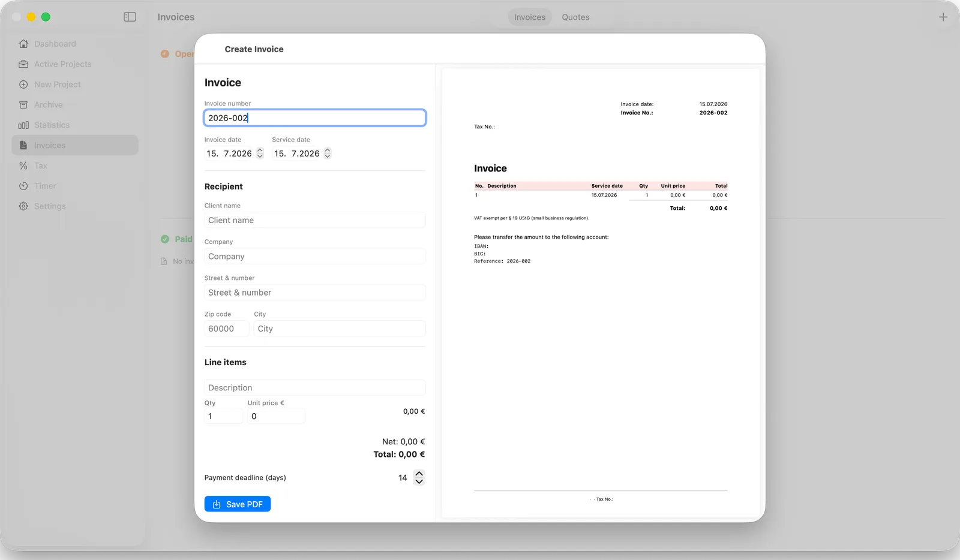Click the orange Open status icon
Screen dimensions: 960x560
[165, 54]
